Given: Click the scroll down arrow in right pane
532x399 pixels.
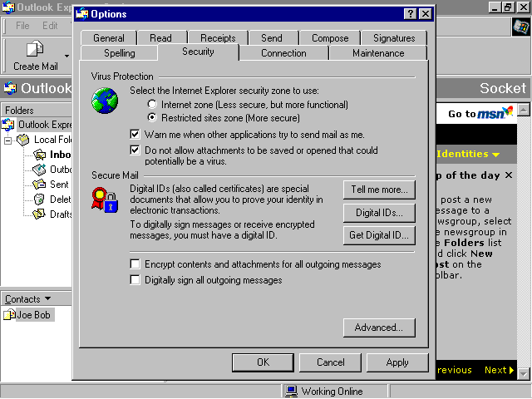Looking at the screenshot, I should (x=524, y=374).
